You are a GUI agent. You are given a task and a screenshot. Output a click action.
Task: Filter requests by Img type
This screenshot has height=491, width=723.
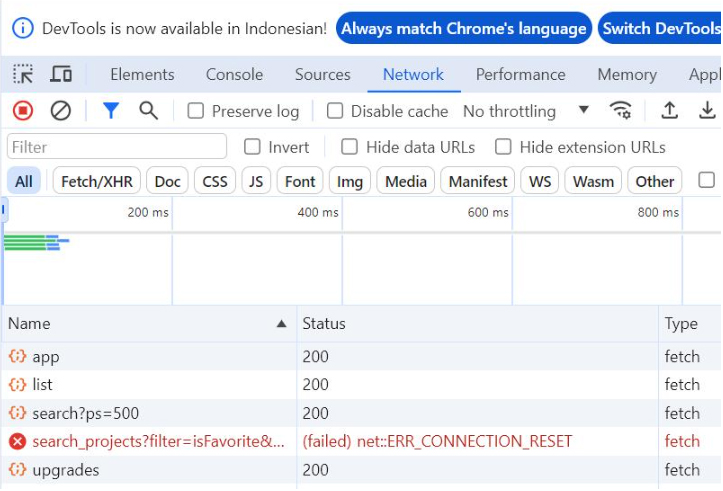(350, 181)
